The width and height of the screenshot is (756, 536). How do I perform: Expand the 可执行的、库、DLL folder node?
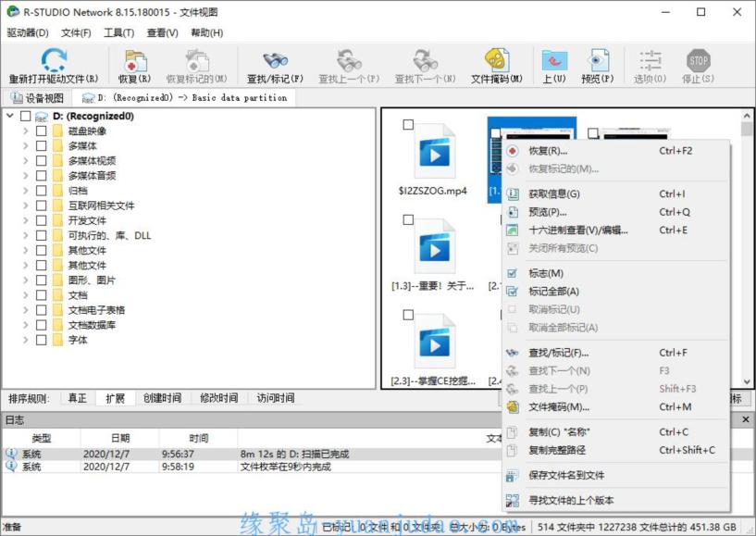26,235
